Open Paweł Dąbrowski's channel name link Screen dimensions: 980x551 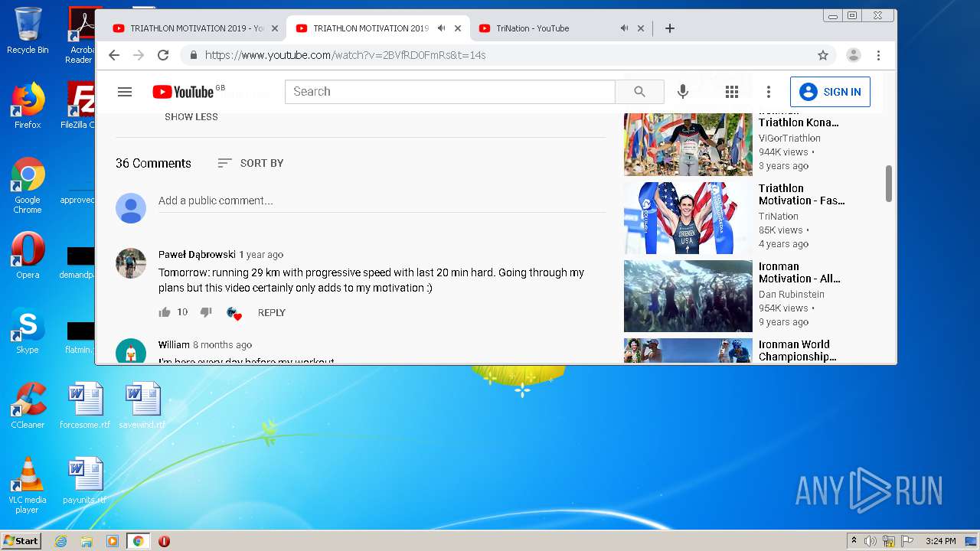[x=197, y=255]
